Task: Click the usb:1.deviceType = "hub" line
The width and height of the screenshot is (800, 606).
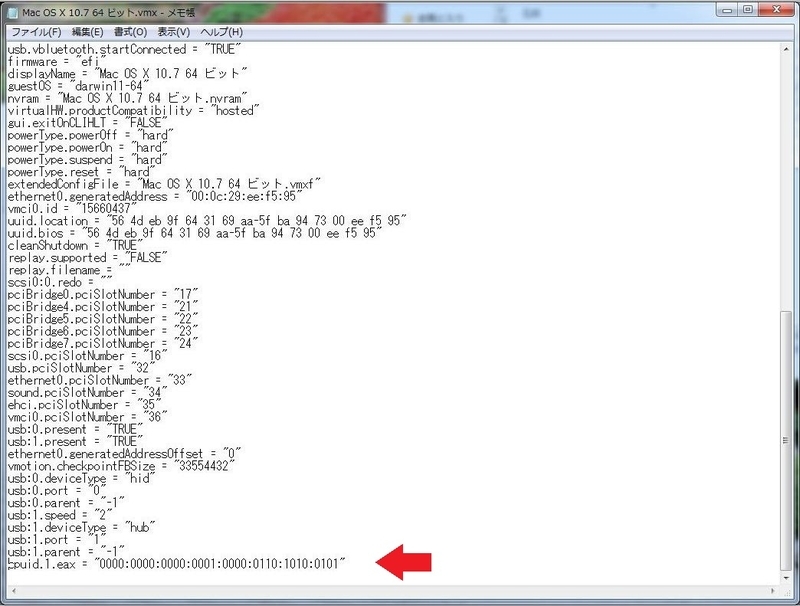Action: point(82,527)
